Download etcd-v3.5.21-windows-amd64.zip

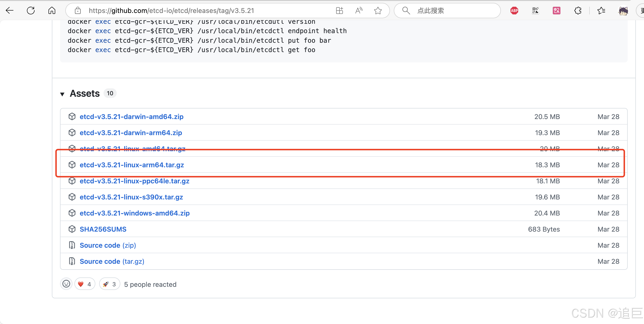pyautogui.click(x=134, y=213)
